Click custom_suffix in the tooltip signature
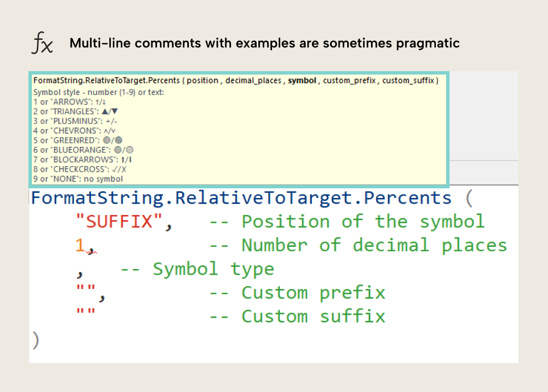This screenshot has width=548, height=392. pos(409,81)
